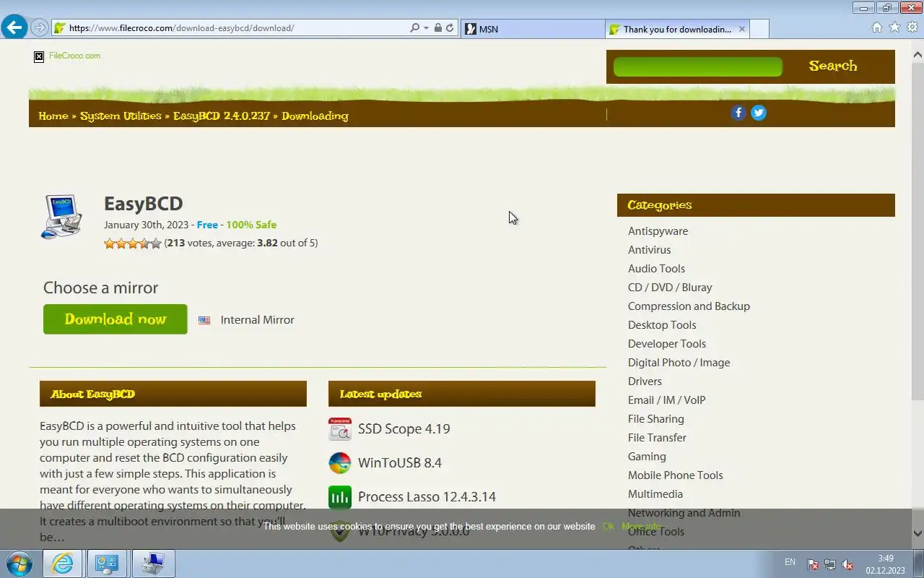Click Internet Explorer taskbar icon
Viewport: 924px width, 578px height.
[63, 564]
